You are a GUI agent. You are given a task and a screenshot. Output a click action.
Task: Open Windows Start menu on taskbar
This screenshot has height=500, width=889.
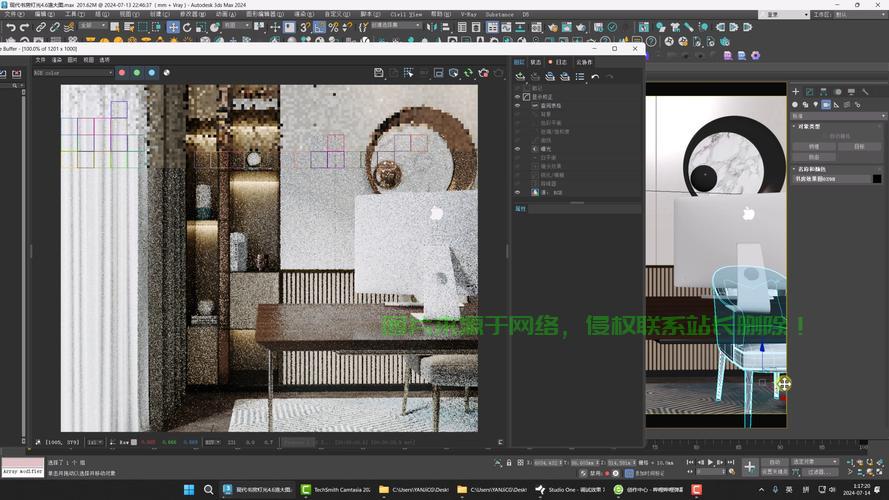coord(189,489)
